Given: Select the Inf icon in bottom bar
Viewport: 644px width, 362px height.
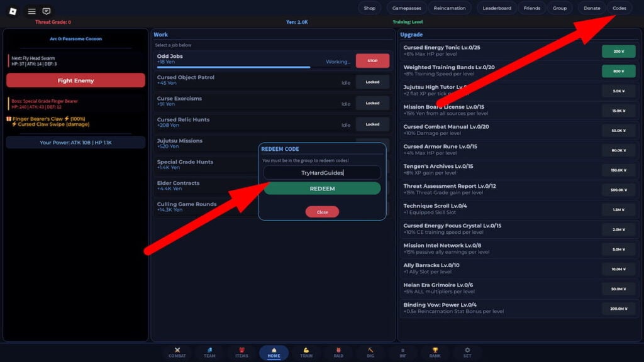Looking at the screenshot, I should 402,353.
